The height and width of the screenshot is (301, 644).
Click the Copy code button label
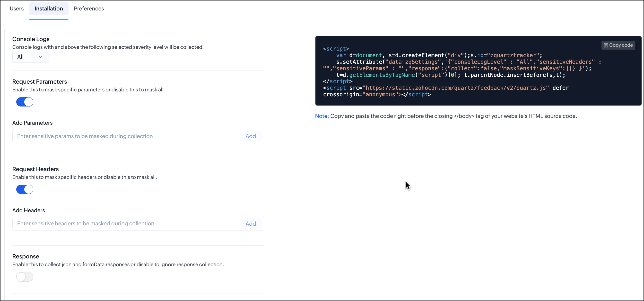621,45
